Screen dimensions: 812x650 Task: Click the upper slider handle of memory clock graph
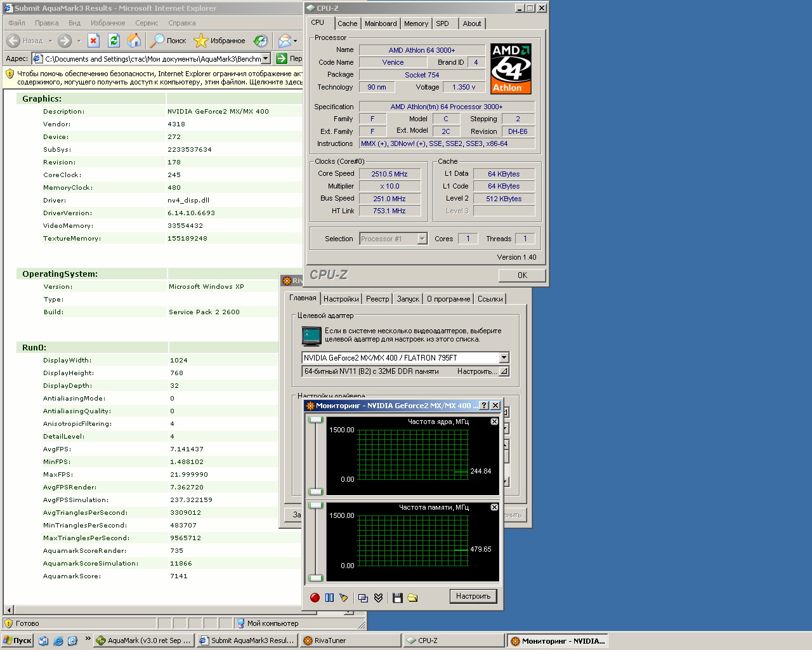(315, 506)
